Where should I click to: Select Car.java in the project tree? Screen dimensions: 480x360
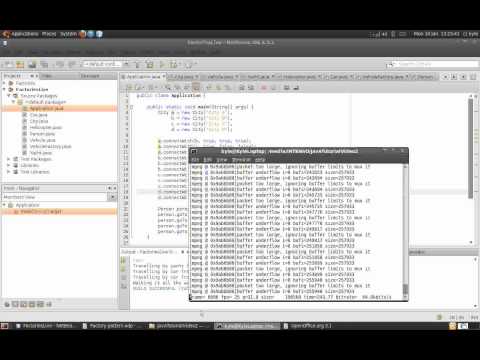click(x=39, y=115)
